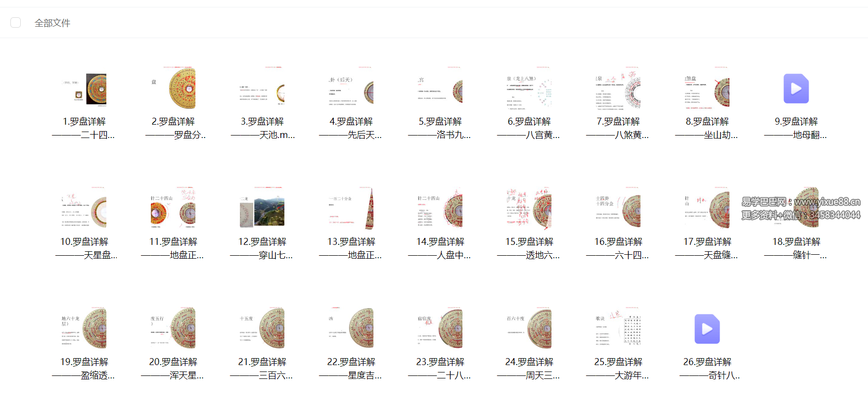Open the 10.罗盘详解 天星盘 file thumbnail
This screenshot has width=868, height=417.
click(84, 209)
